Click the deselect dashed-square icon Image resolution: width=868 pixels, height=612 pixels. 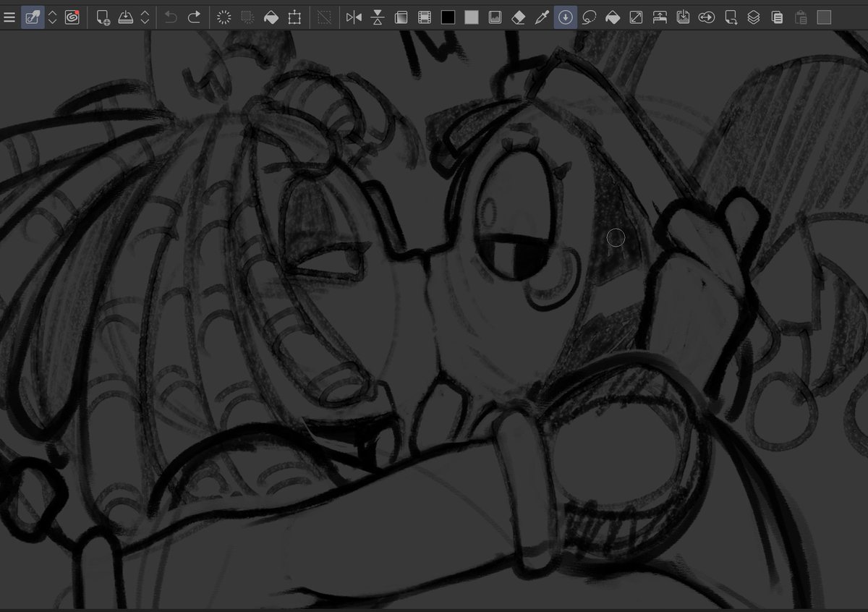pyautogui.click(x=325, y=17)
